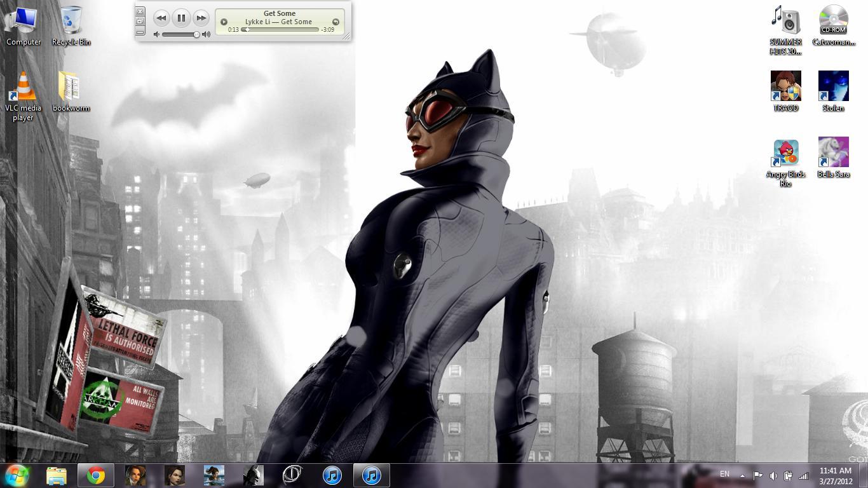Open the system volume tray icon
Viewport: 868px width, 488px height.
pos(773,475)
